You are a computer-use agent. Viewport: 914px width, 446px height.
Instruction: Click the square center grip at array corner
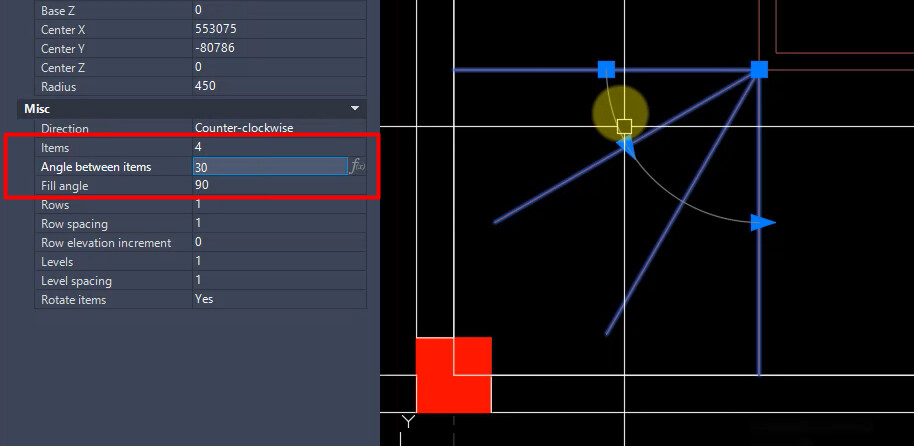(x=759, y=69)
